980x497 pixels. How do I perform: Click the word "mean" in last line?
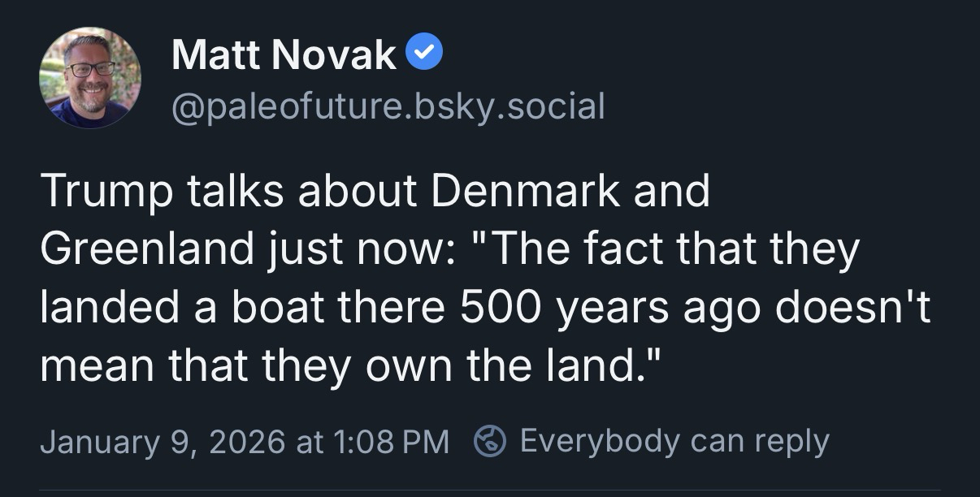(92, 367)
